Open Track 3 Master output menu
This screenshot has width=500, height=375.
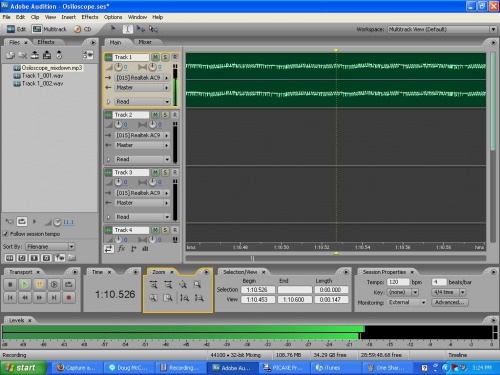pos(143,203)
